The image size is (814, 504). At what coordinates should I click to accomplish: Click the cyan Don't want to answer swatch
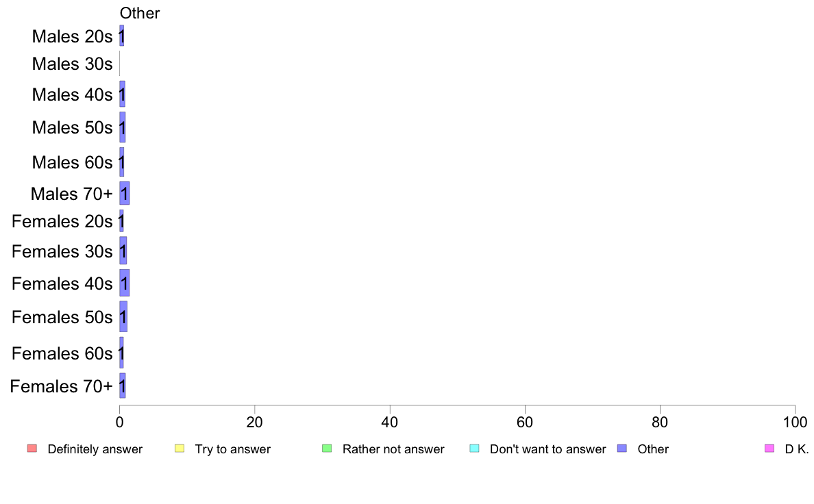[x=474, y=449]
